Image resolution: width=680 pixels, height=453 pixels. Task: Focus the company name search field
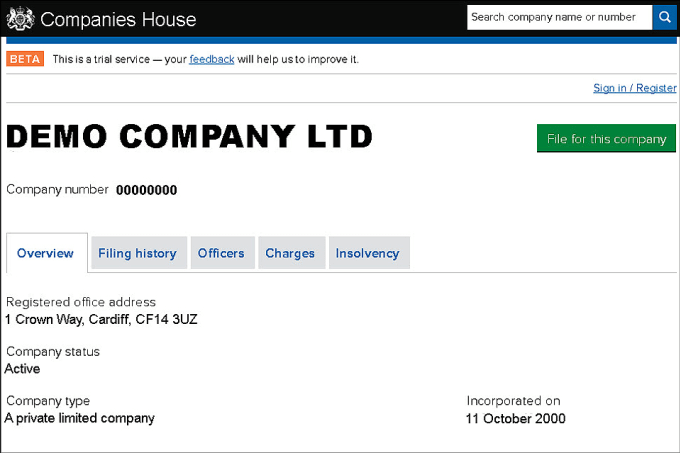click(559, 17)
